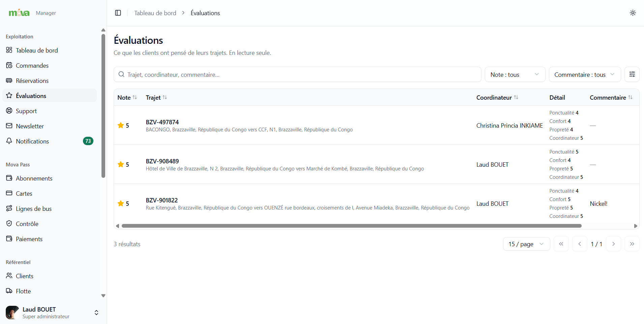Screen dimensions: 644x324
Task: Click the Clients people icon
Action: pyautogui.click(x=9, y=276)
